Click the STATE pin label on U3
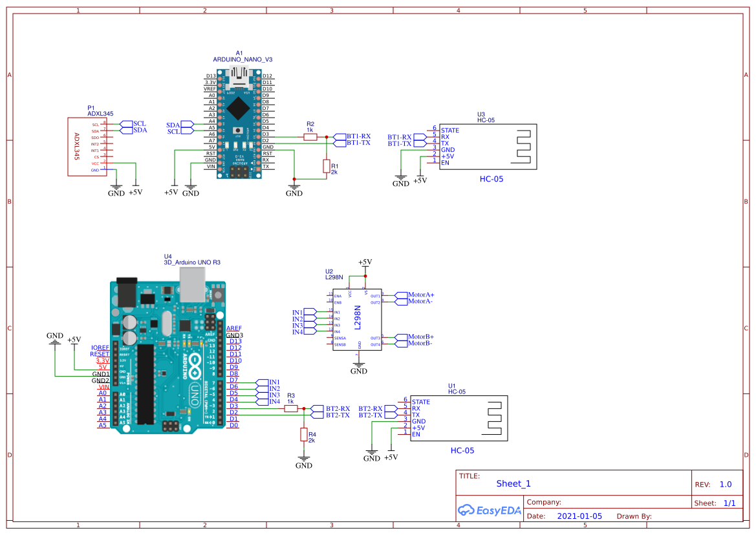The image size is (756, 535). (450, 131)
